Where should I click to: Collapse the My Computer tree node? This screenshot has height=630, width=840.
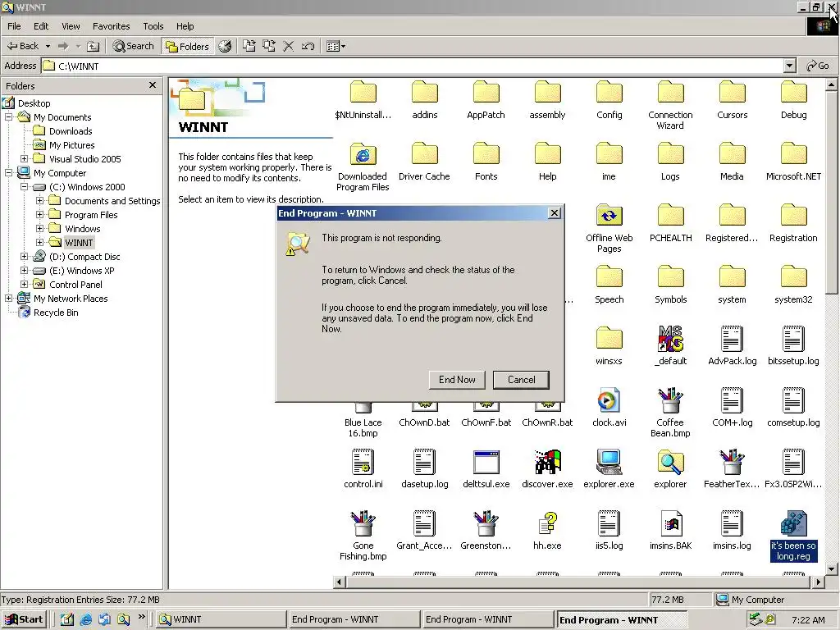pos(8,172)
